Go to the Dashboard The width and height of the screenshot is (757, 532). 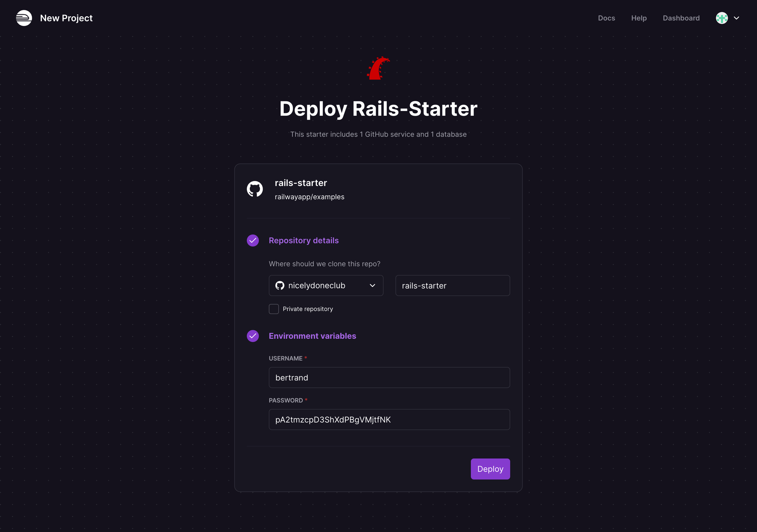click(681, 18)
